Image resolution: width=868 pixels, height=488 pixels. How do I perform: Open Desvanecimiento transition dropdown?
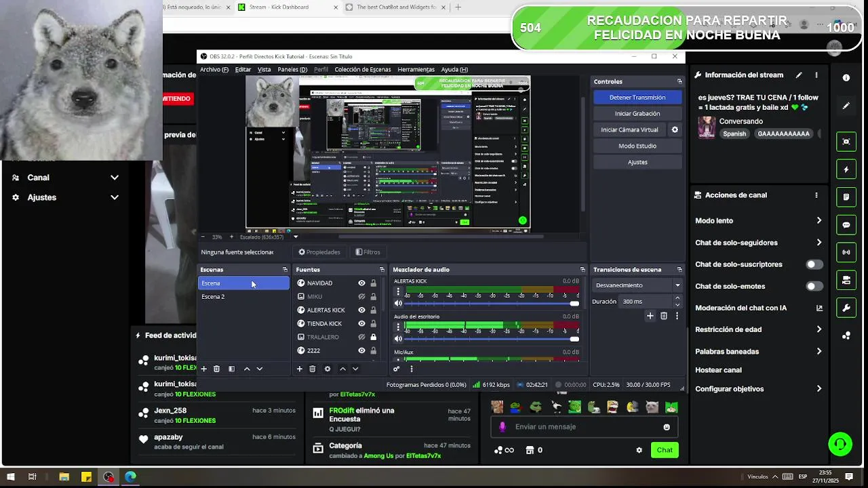tap(637, 285)
